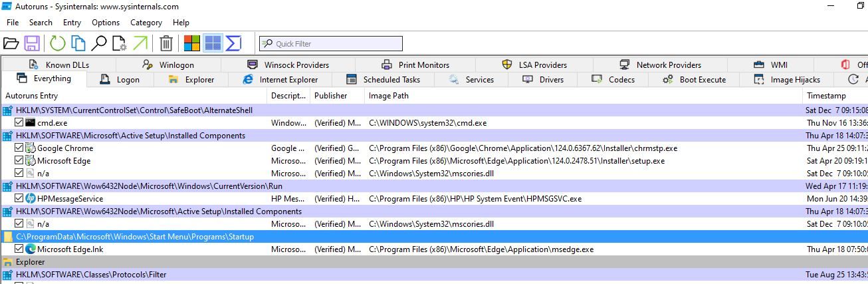Open the Category menu
This screenshot has width=868, height=284.
pos(146,22)
